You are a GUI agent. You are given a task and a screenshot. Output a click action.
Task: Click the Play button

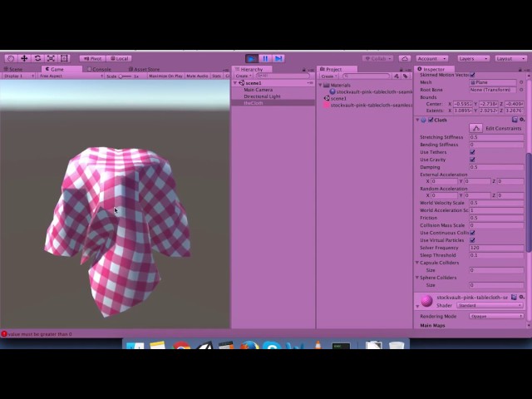coord(251,59)
